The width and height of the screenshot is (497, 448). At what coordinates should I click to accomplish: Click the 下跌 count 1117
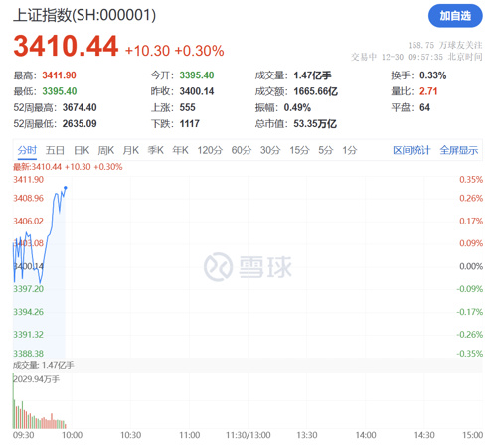point(190,124)
